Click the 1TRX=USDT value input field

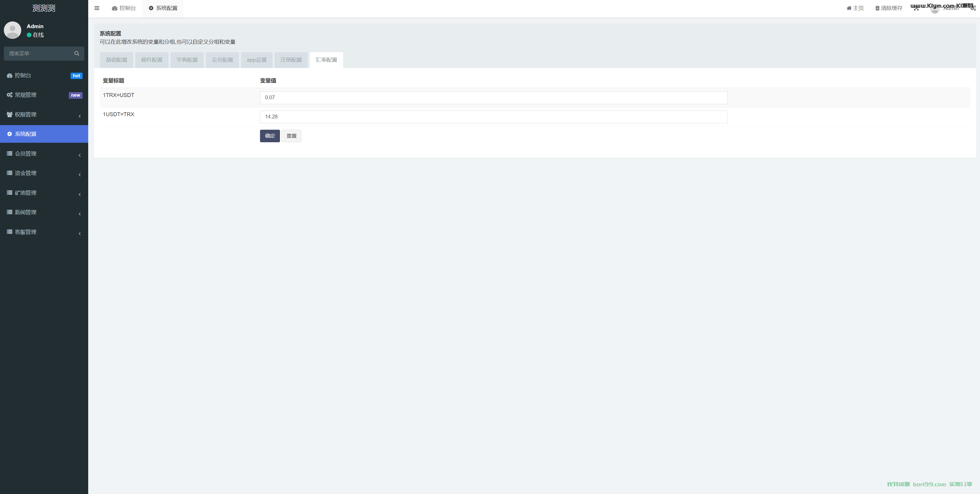click(x=493, y=97)
